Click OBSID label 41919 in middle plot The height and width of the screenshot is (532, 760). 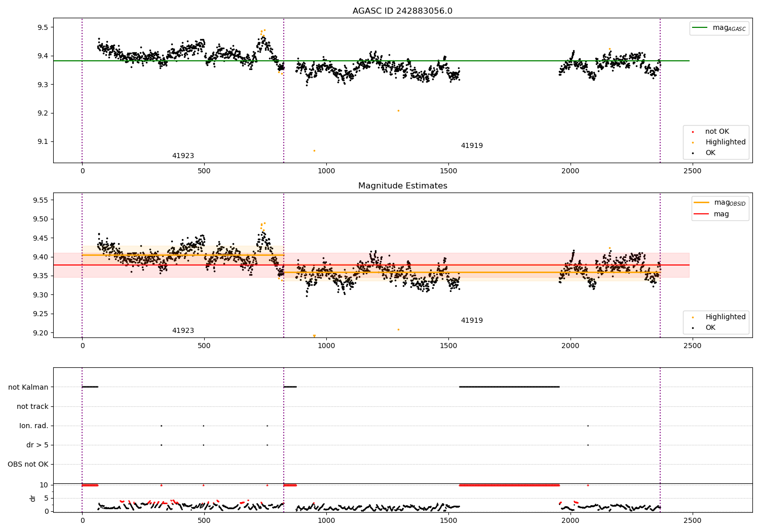[x=472, y=321]
